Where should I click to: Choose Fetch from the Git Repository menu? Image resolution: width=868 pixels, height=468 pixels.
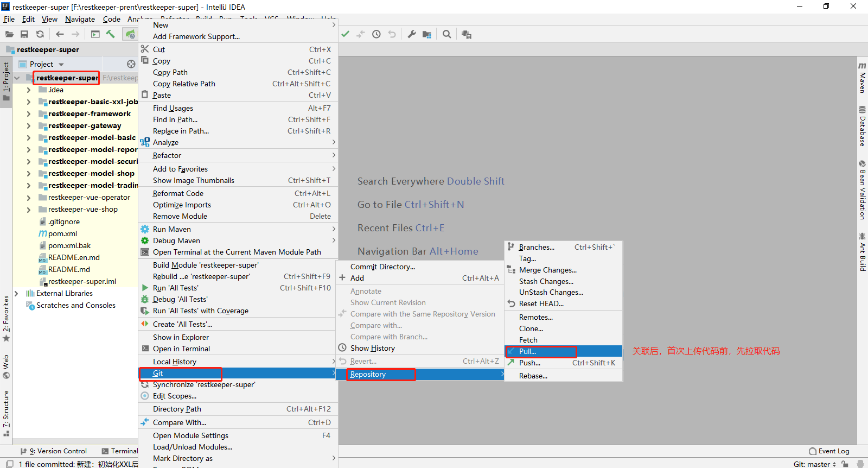(564, 340)
